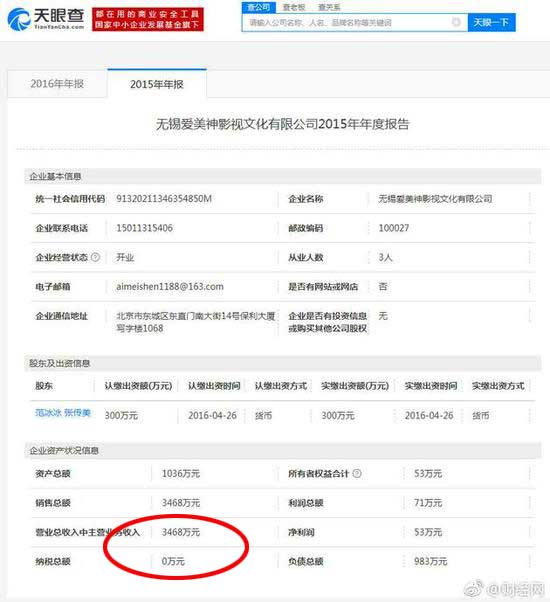Screen dimensions: 550x602
Task: Click the 天眼查 site name text logo
Action: click(x=59, y=18)
